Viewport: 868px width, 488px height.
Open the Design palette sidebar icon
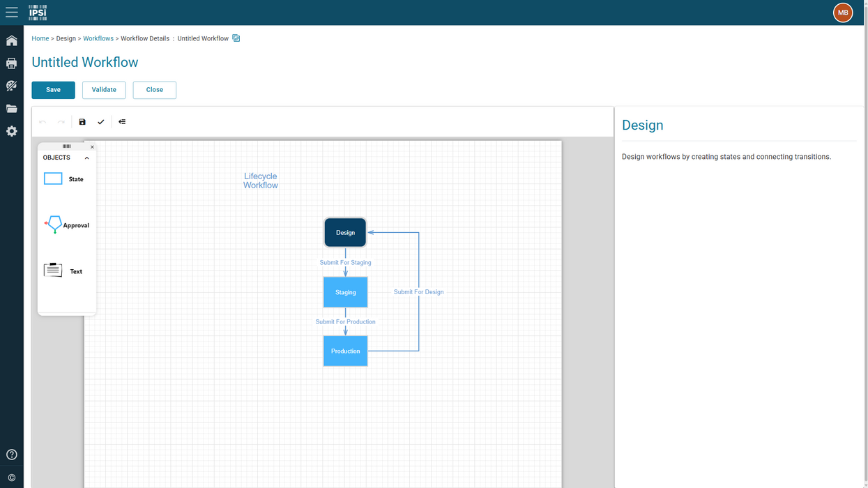tap(12, 86)
